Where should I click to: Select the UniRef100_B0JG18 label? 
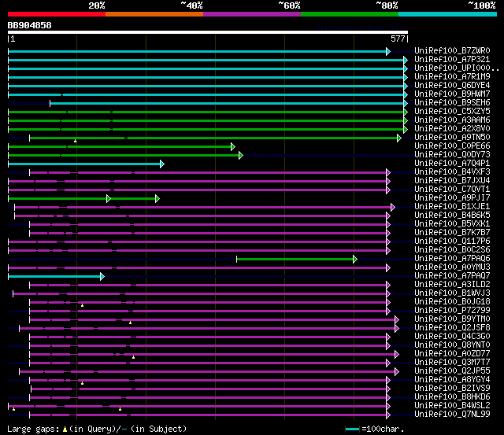[x=452, y=302]
